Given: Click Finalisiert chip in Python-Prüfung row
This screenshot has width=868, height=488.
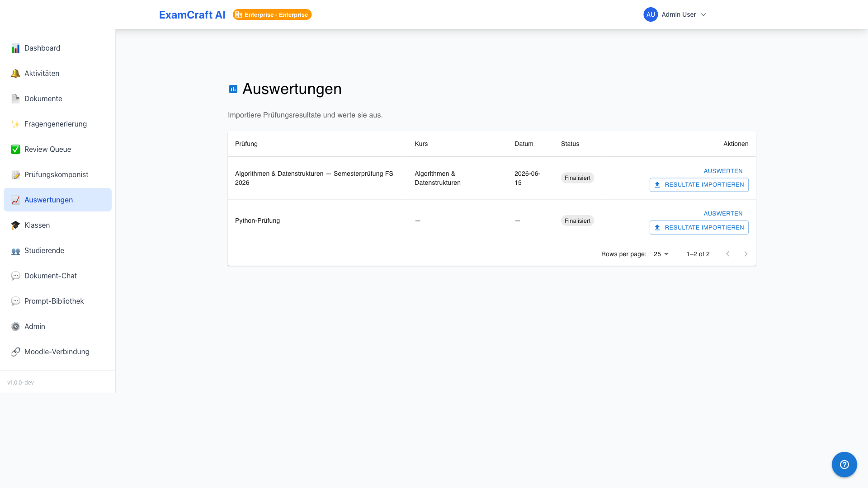Looking at the screenshot, I should point(577,221).
